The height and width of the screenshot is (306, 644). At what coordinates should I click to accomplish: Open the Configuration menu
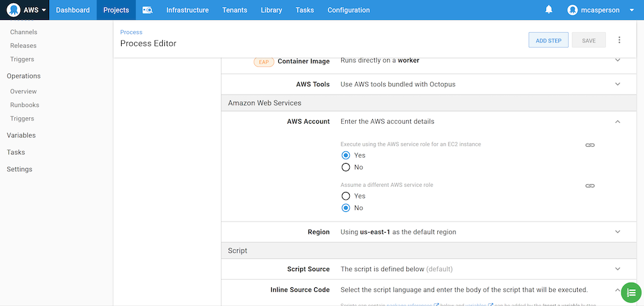(x=348, y=10)
